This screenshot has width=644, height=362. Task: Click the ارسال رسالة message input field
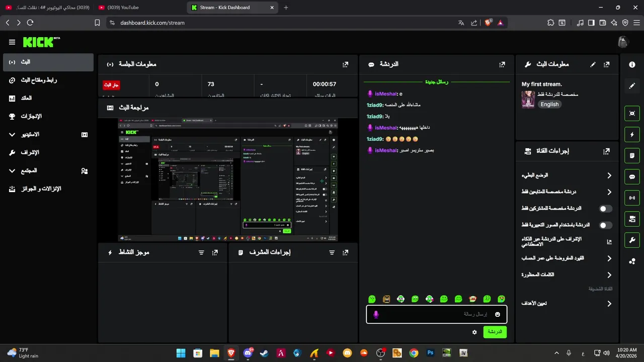coord(436,314)
